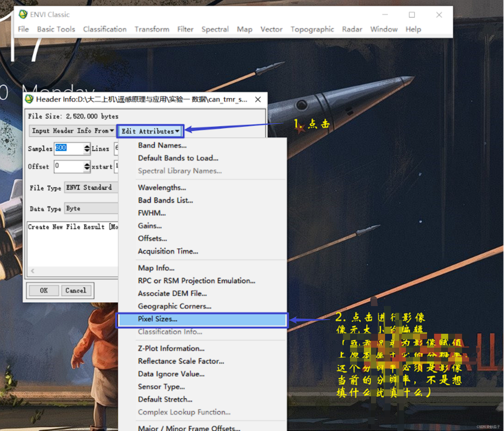Open Map Info menu item

(156, 268)
